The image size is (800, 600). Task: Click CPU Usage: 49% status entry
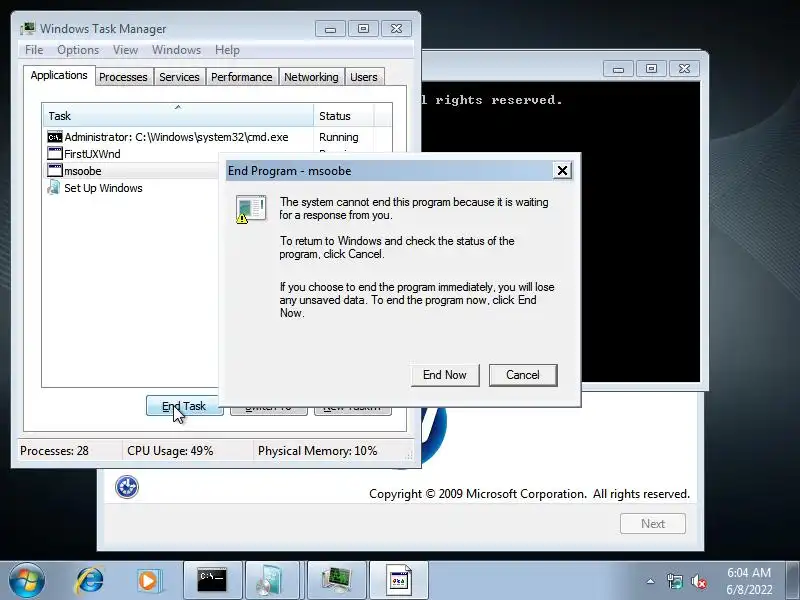pos(170,451)
